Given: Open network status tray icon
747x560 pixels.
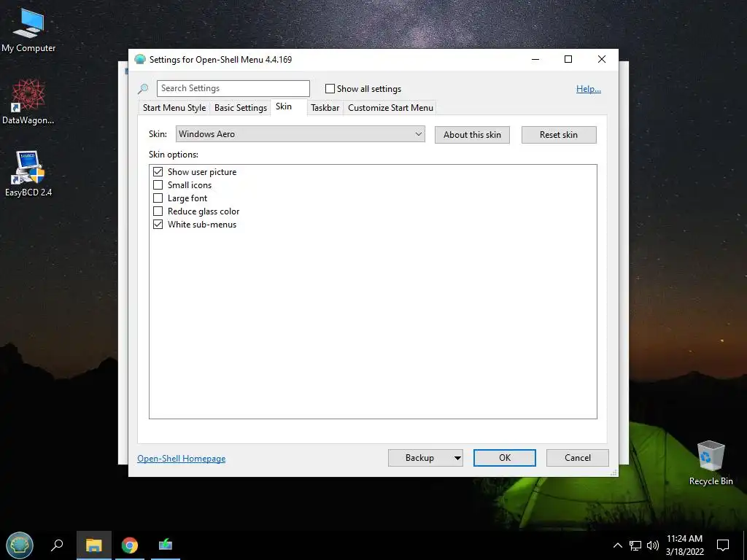Looking at the screenshot, I should point(635,545).
